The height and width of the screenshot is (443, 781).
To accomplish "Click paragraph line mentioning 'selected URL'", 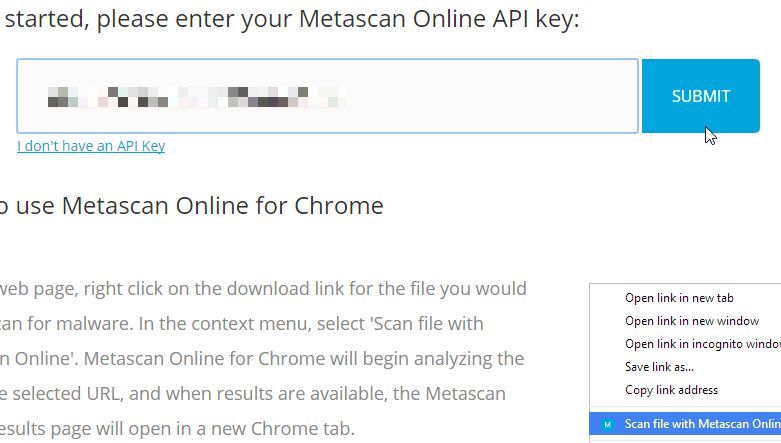I will (x=253, y=394).
